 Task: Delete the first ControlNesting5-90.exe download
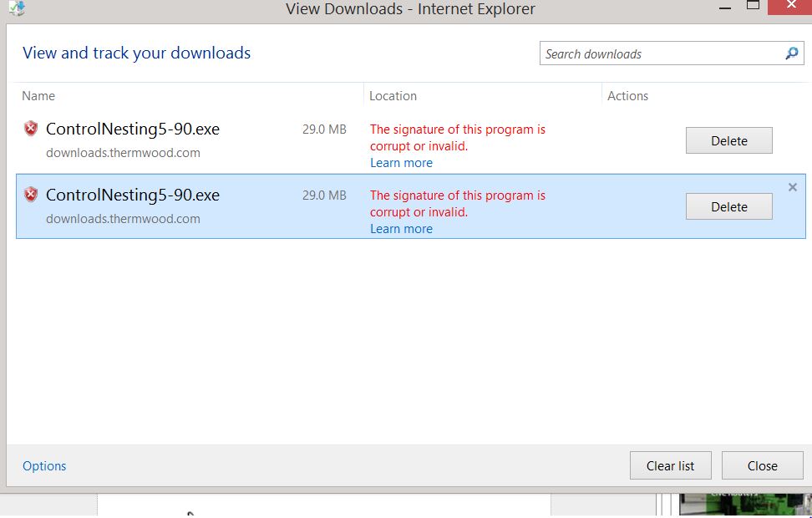728,140
